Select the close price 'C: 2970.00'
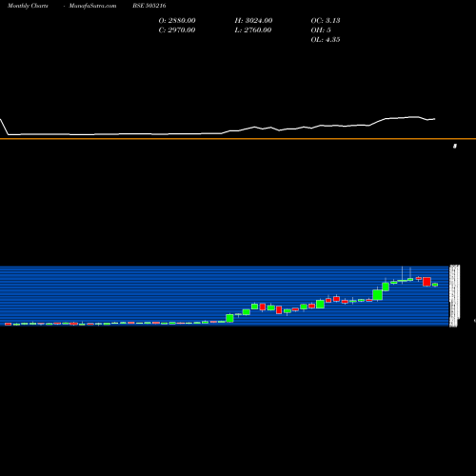This screenshot has height=476, width=476. click(x=177, y=30)
